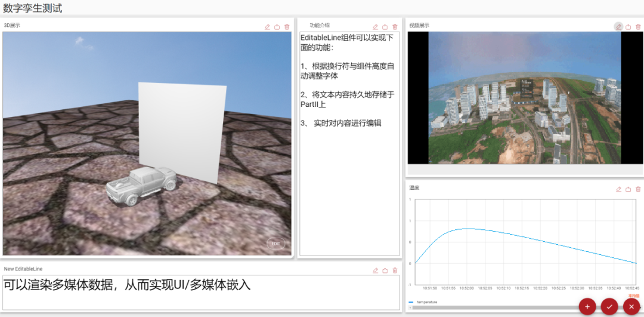The height and width of the screenshot is (317, 644).
Task: Click highlighted edit pencil on 视频展示 panel
Action: [x=618, y=26]
